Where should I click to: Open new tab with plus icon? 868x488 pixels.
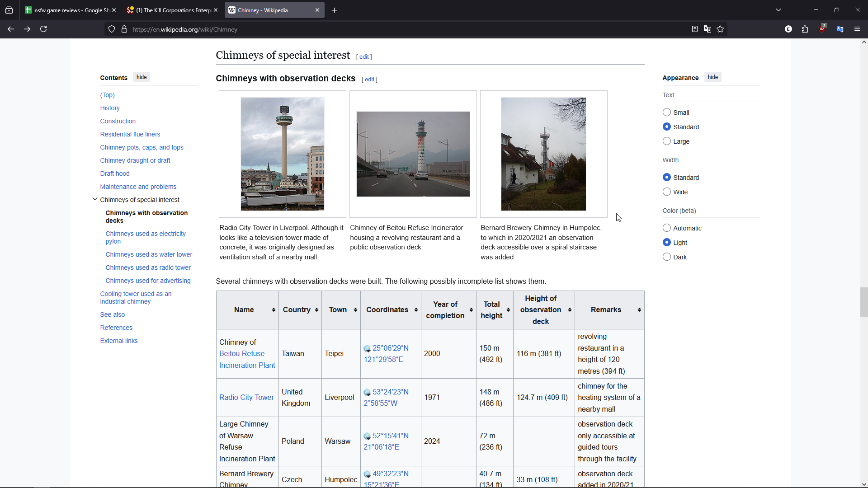335,10
